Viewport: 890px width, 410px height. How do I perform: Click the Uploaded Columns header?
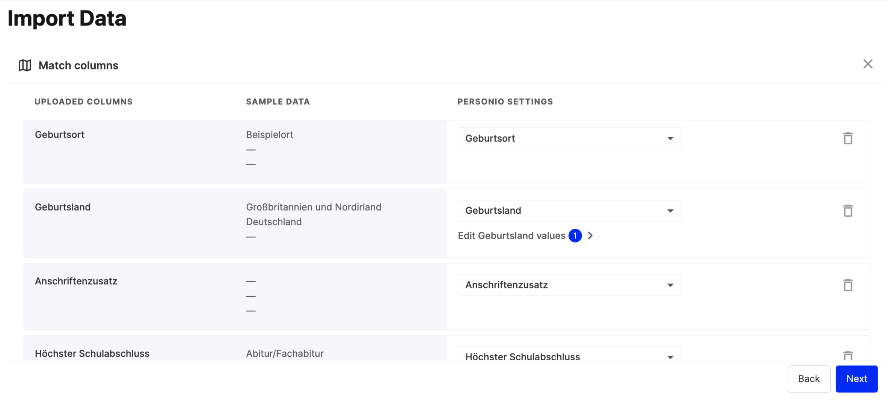click(83, 102)
